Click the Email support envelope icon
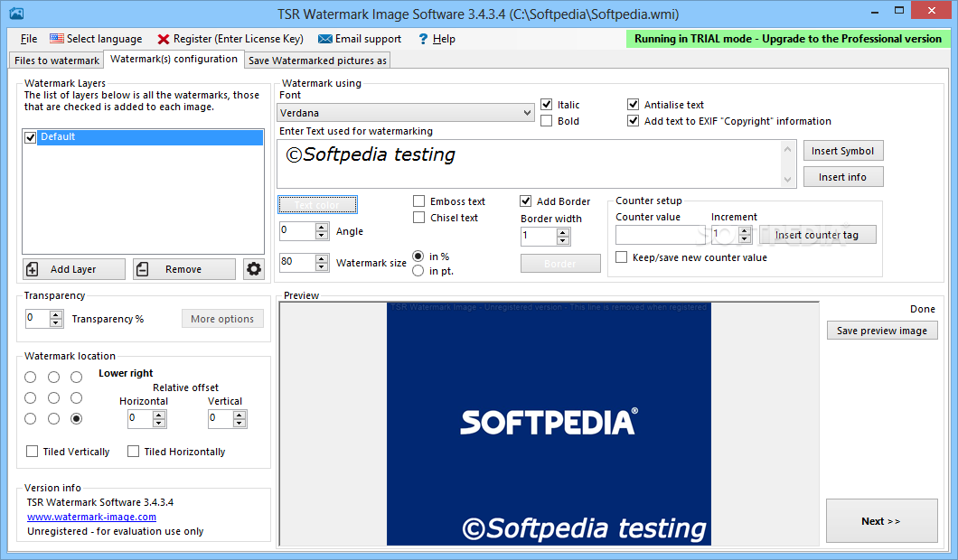 325,39
